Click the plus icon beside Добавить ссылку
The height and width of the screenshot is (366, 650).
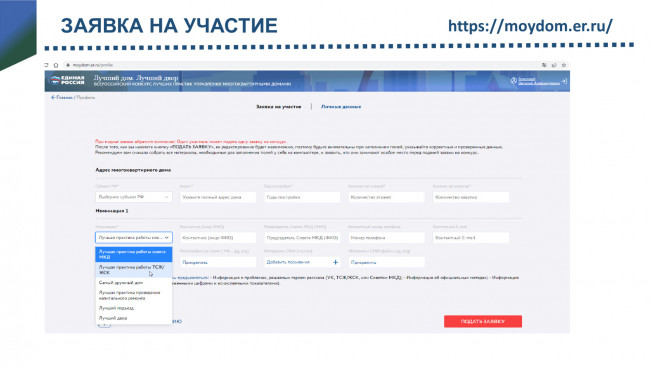point(335,262)
